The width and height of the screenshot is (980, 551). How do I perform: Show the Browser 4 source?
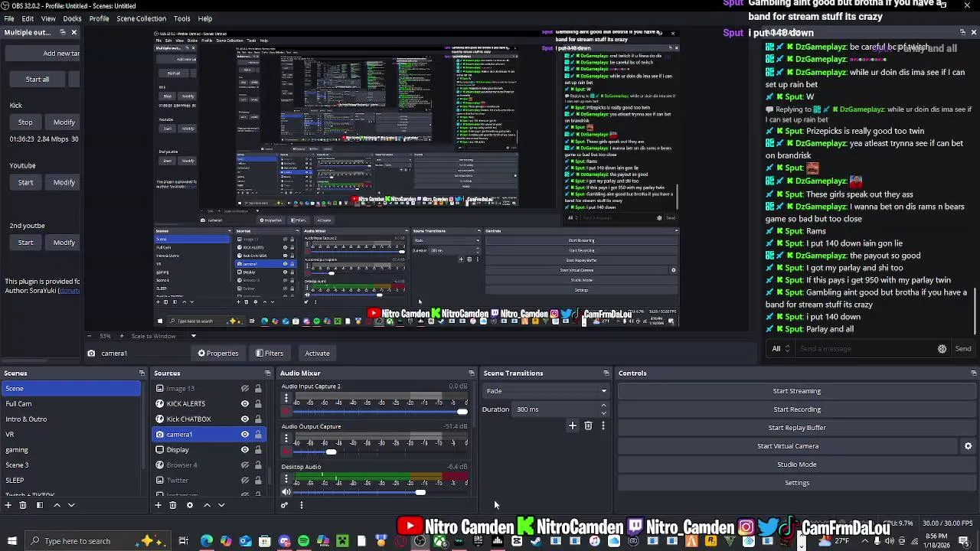click(245, 465)
